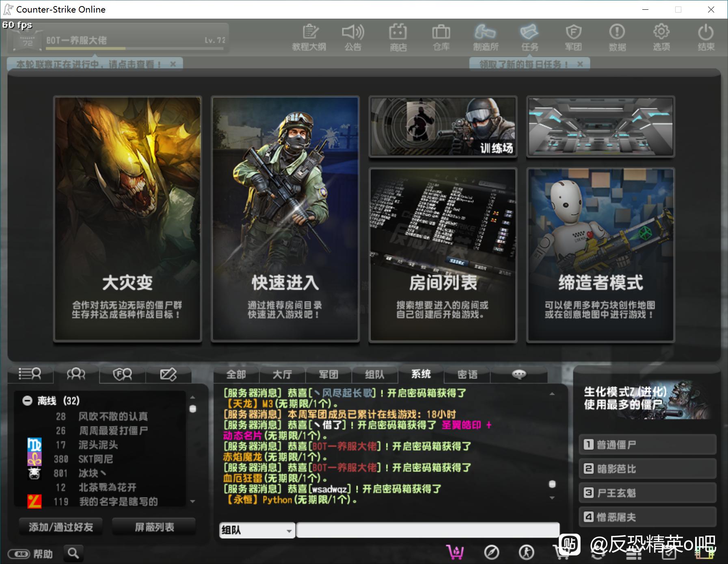Click the 结束 power exit icon
This screenshot has width=728, height=564.
706,37
